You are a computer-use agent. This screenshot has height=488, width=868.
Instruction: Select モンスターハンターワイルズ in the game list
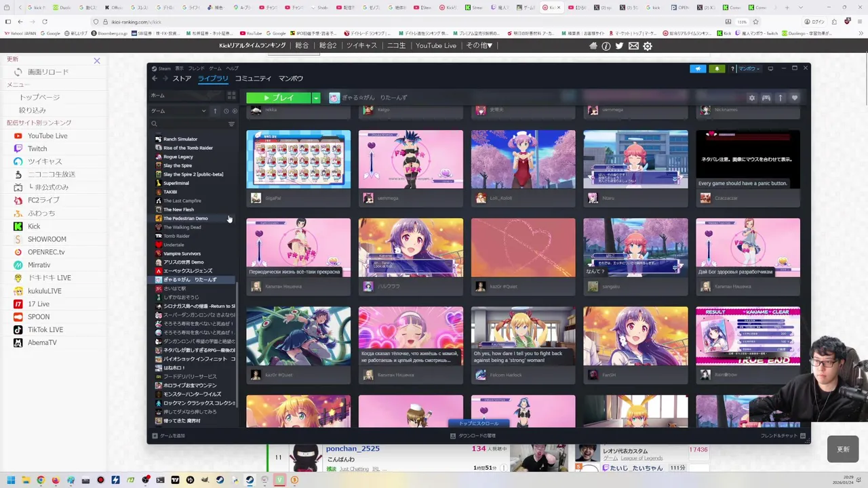pyautogui.click(x=192, y=394)
